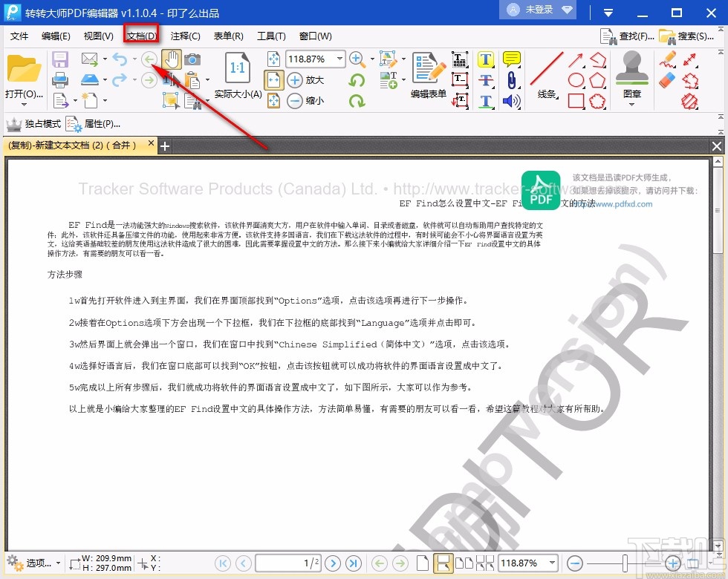Select the text selection cursor tool
The image size is (728, 579).
[x=171, y=80]
